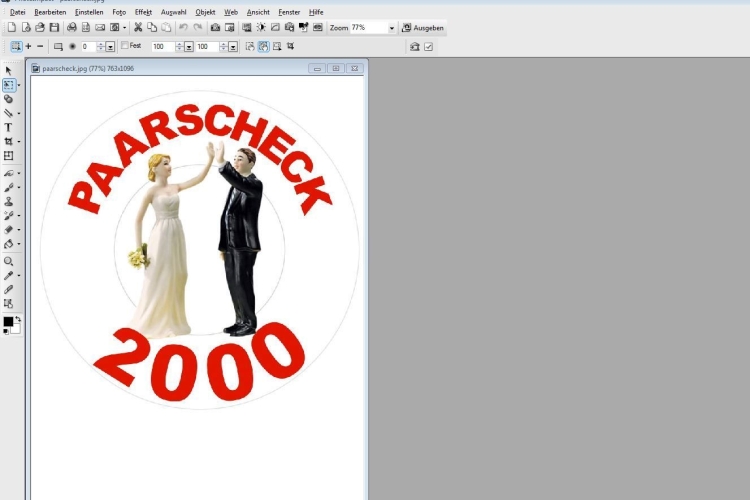Open the Einstellen menu

(89, 12)
